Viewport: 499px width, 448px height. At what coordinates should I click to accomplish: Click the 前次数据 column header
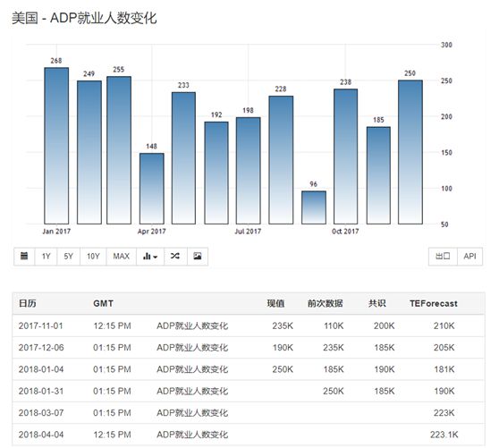[326, 303]
